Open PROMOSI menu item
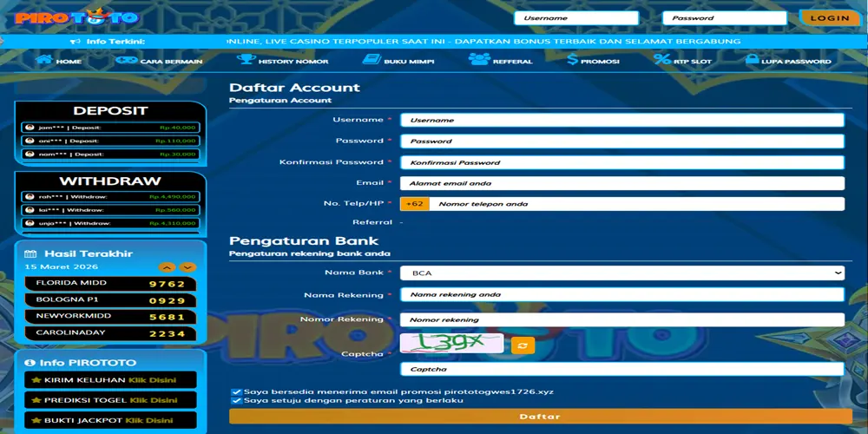868x434 pixels. click(x=594, y=60)
